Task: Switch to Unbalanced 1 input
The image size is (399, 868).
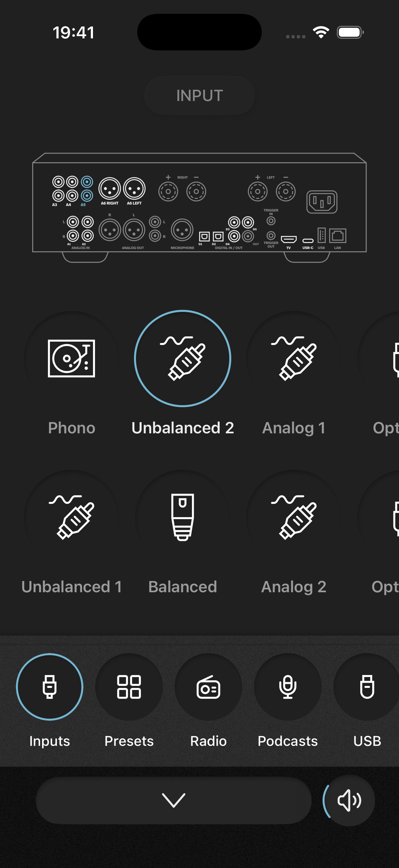Action: click(71, 517)
